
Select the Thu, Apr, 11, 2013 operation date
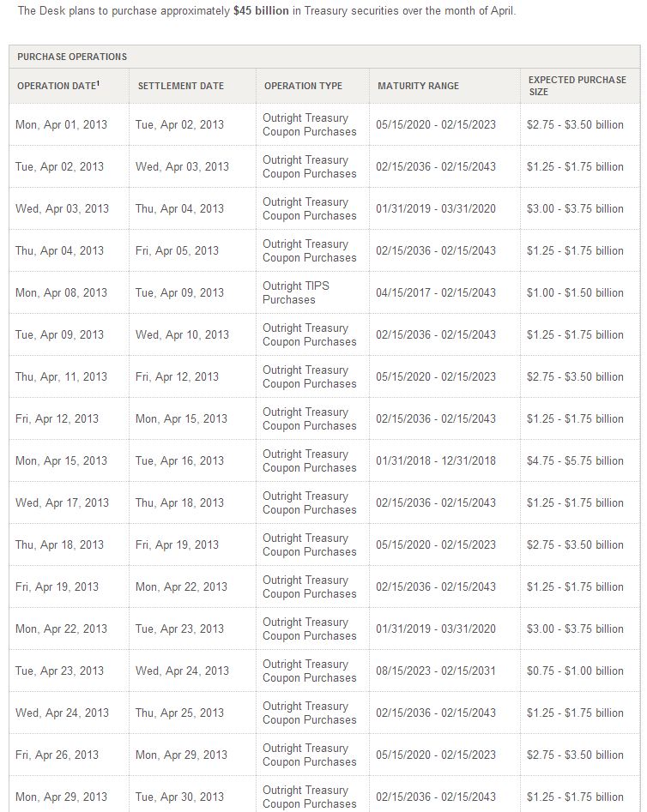(x=61, y=376)
